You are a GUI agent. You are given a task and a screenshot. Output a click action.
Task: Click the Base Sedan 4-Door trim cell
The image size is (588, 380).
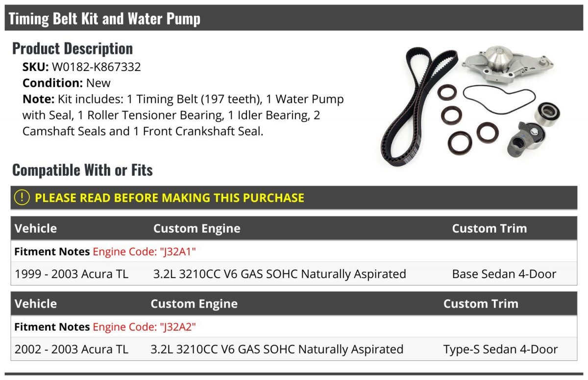pyautogui.click(x=504, y=274)
